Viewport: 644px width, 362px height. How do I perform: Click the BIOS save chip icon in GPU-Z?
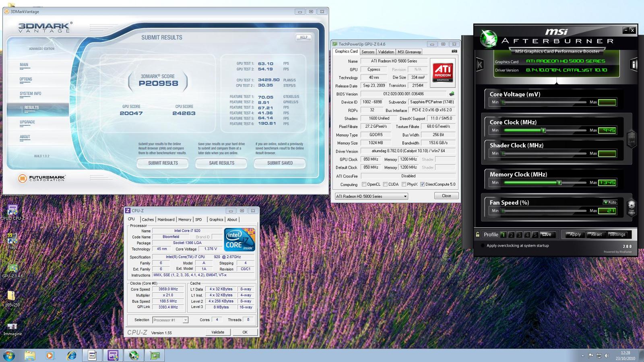tap(452, 94)
